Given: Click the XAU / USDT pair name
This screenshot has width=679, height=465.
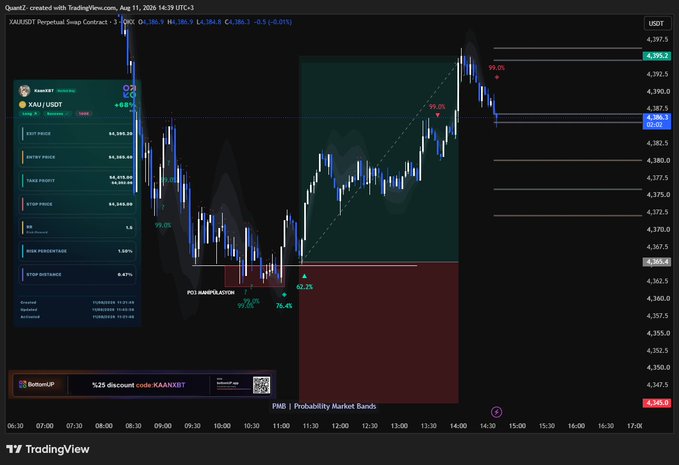Looking at the screenshot, I should point(45,104).
